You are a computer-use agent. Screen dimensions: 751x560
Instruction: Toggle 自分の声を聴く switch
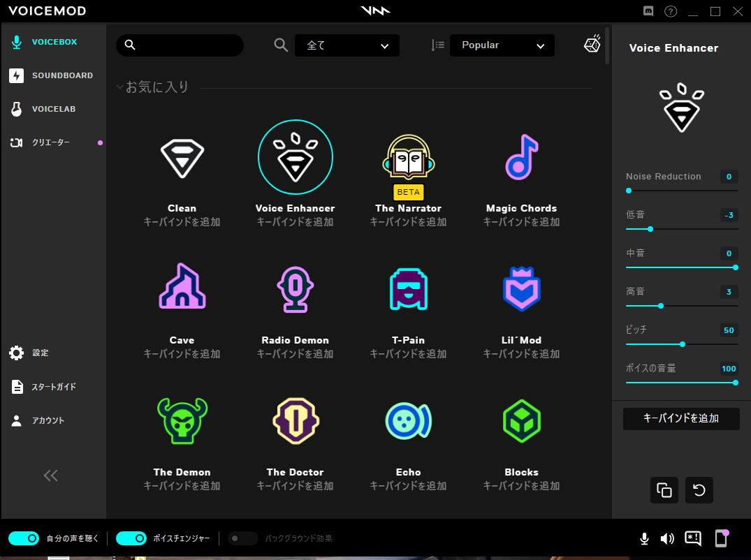[x=24, y=538]
